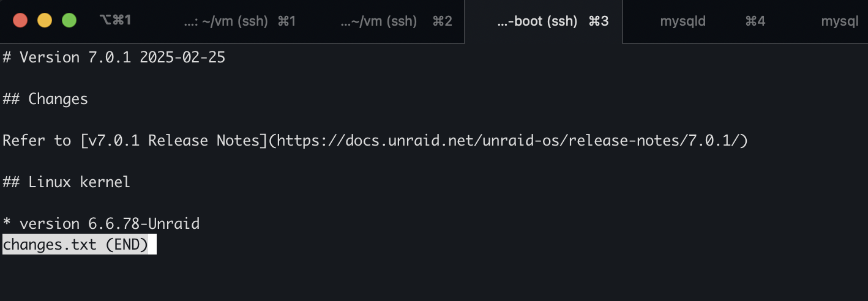The height and width of the screenshot is (301, 868).
Task: Click the cursor block after (END)
Action: (x=152, y=245)
